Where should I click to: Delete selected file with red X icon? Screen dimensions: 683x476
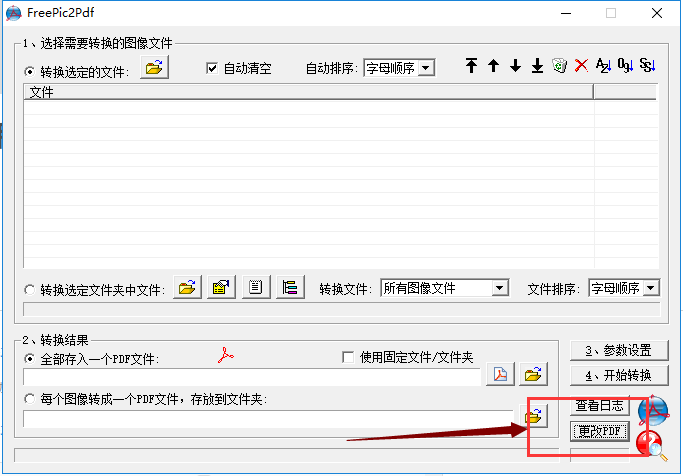click(582, 66)
